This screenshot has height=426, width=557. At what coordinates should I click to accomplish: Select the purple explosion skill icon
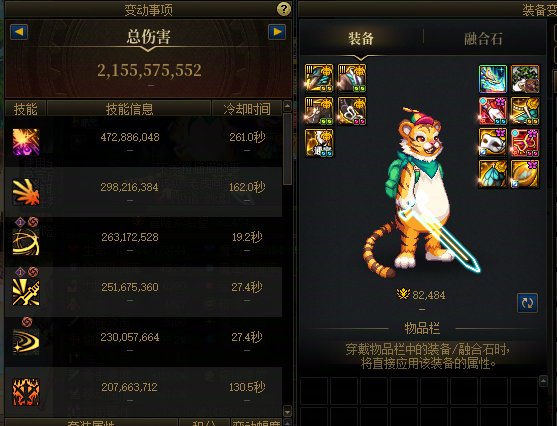(26, 142)
